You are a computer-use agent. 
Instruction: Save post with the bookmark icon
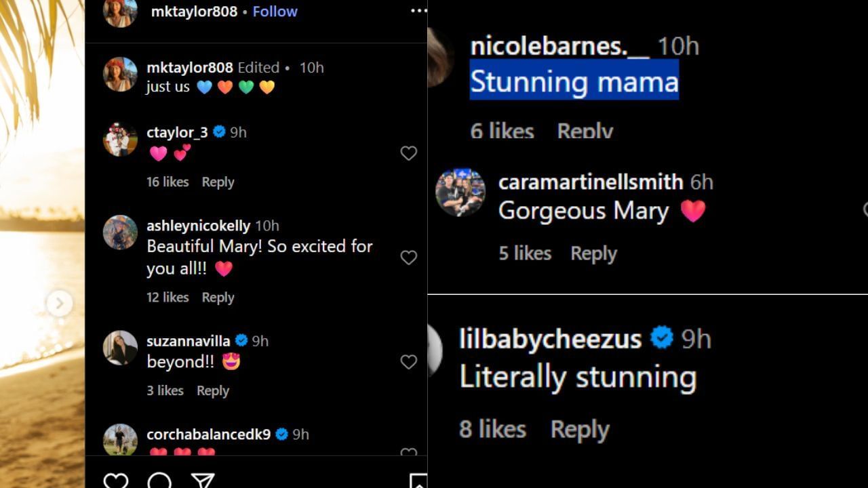tap(418, 481)
